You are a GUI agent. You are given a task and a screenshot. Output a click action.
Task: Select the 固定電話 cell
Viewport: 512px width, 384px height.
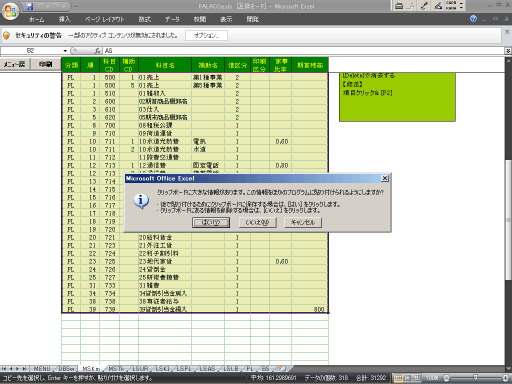(x=208, y=165)
